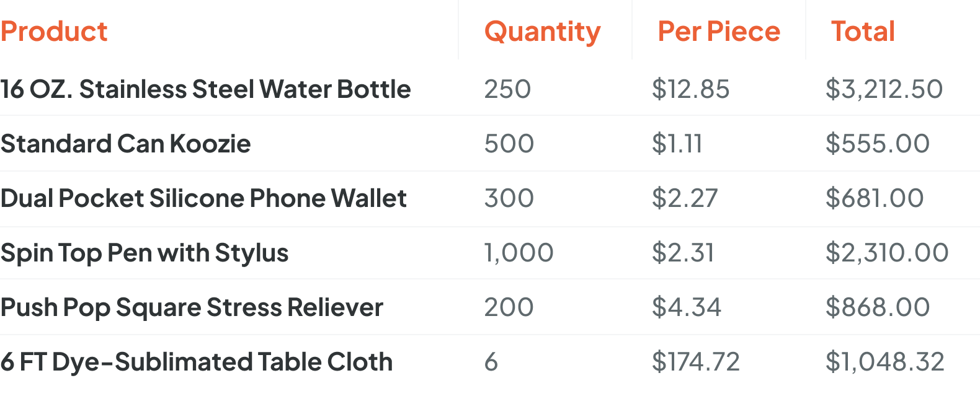Image resolution: width=980 pixels, height=404 pixels.
Task: Click the $174.72 table cloth price
Action: point(695,362)
